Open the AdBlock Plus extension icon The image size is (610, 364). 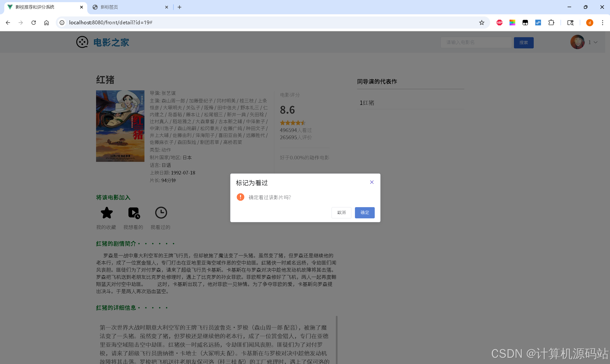pyautogui.click(x=499, y=23)
